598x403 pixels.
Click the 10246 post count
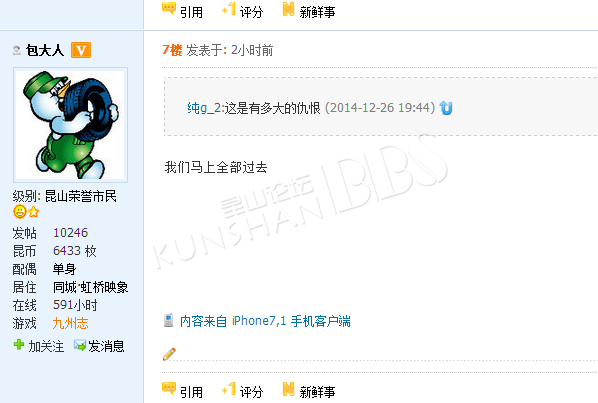click(x=71, y=233)
